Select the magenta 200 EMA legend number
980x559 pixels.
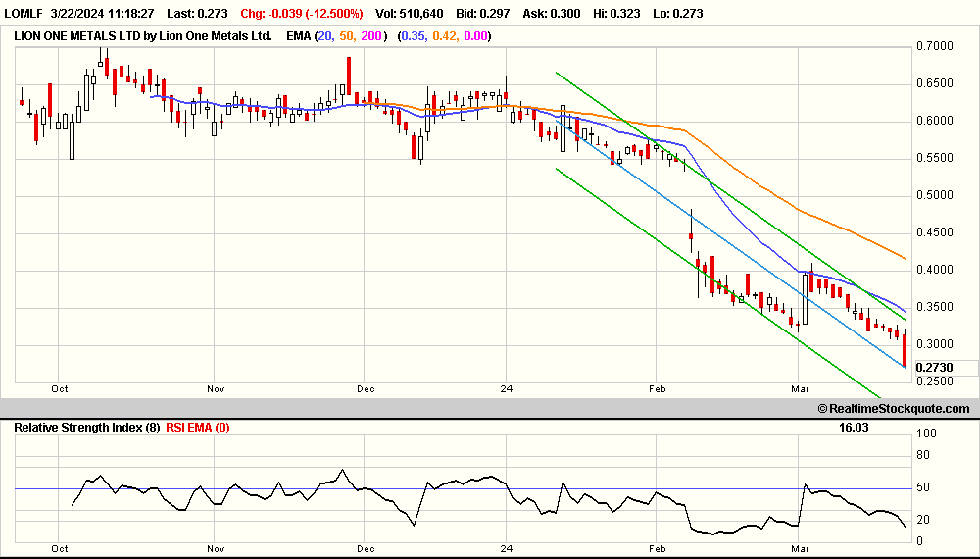point(370,36)
